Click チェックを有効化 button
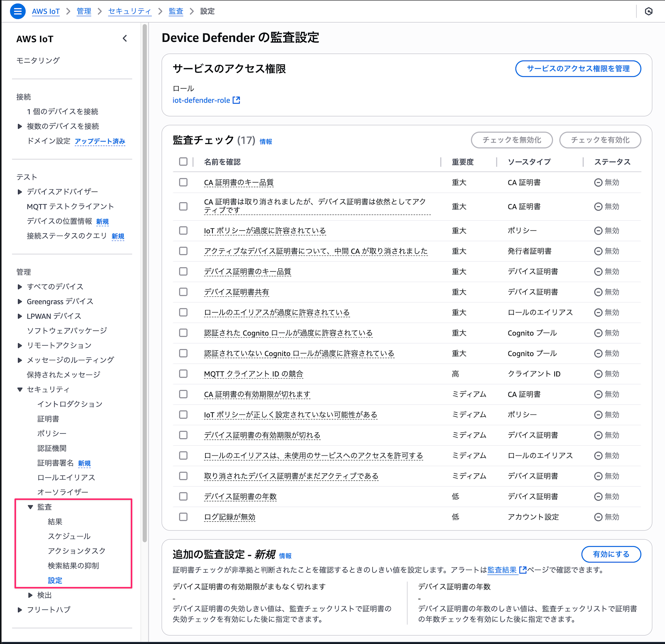Image resolution: width=665 pixels, height=644 pixels. click(x=600, y=140)
